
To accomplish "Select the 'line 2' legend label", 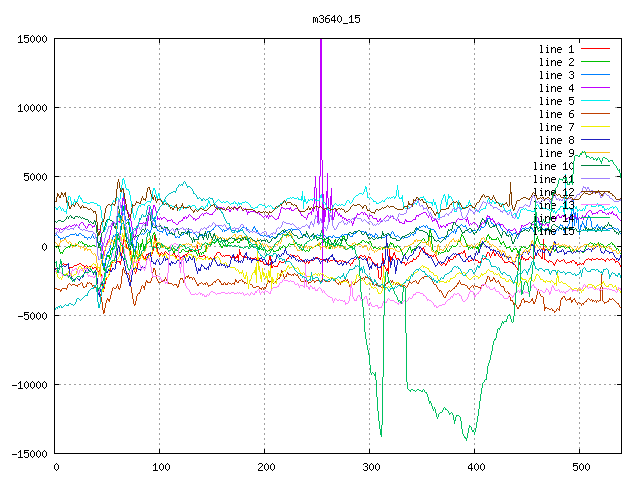I will [556, 62].
